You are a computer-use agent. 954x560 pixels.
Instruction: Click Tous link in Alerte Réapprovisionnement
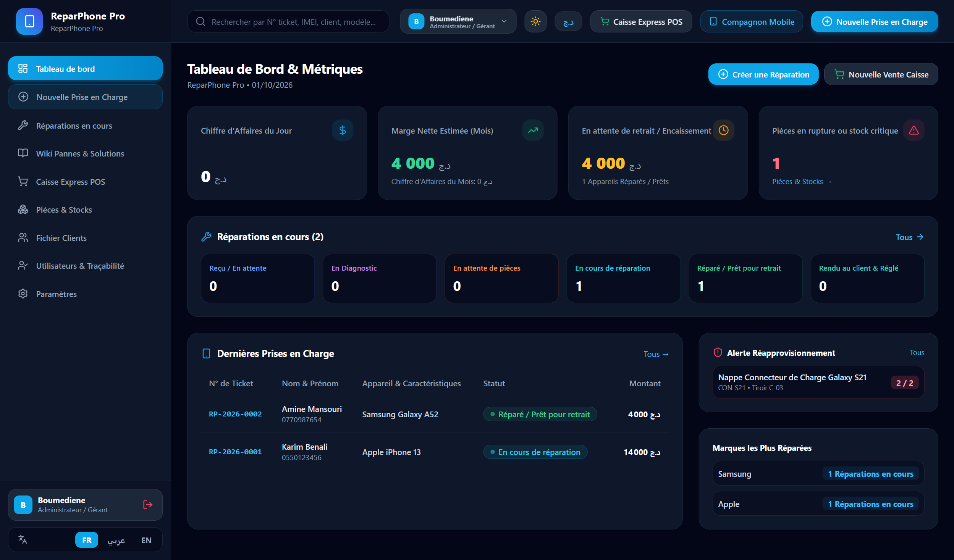pos(917,352)
